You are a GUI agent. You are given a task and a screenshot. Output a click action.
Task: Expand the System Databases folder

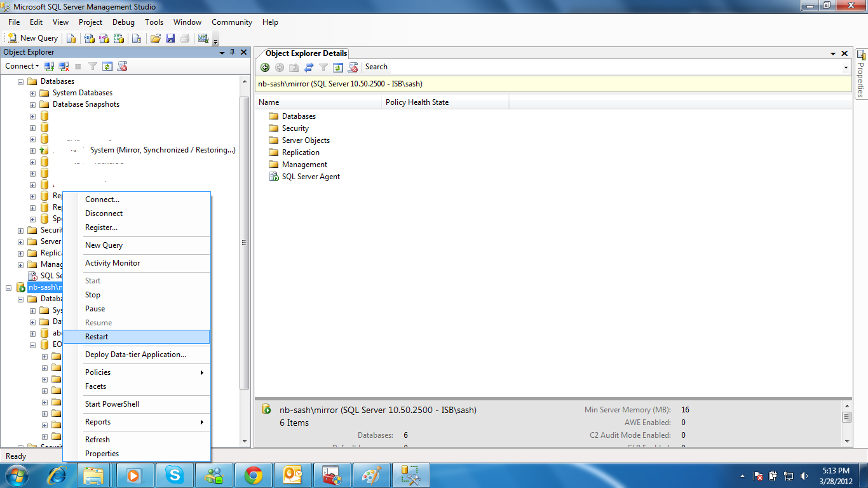[x=32, y=92]
